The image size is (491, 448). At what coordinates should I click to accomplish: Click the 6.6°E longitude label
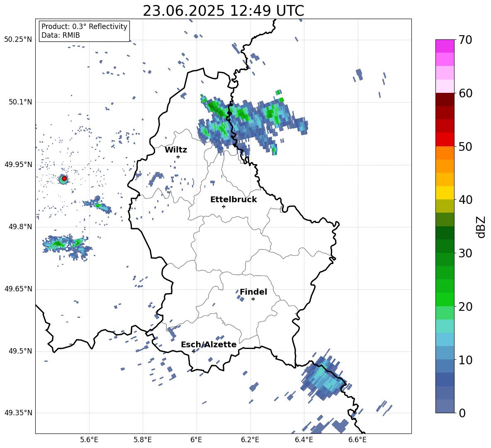pyautogui.click(x=357, y=440)
